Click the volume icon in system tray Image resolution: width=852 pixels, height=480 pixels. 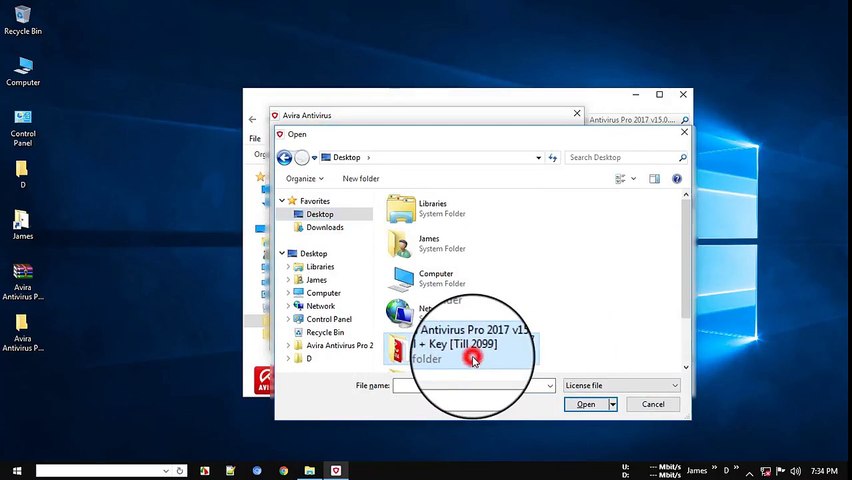click(x=795, y=471)
